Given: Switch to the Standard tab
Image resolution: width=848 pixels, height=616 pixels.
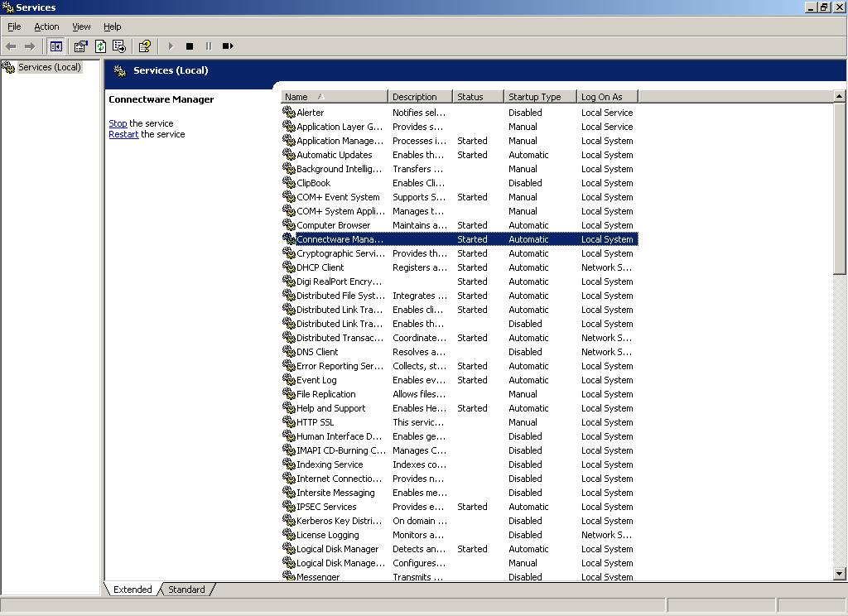Looking at the screenshot, I should [186, 590].
